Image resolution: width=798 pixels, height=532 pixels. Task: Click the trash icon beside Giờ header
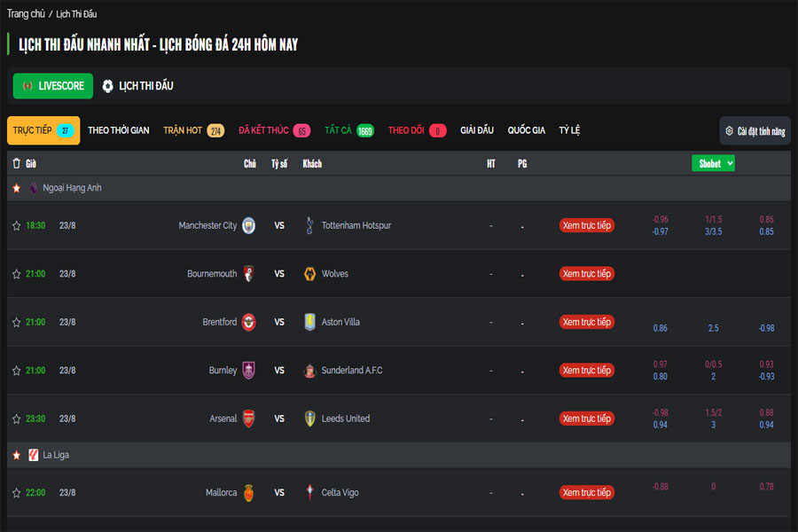coord(16,163)
